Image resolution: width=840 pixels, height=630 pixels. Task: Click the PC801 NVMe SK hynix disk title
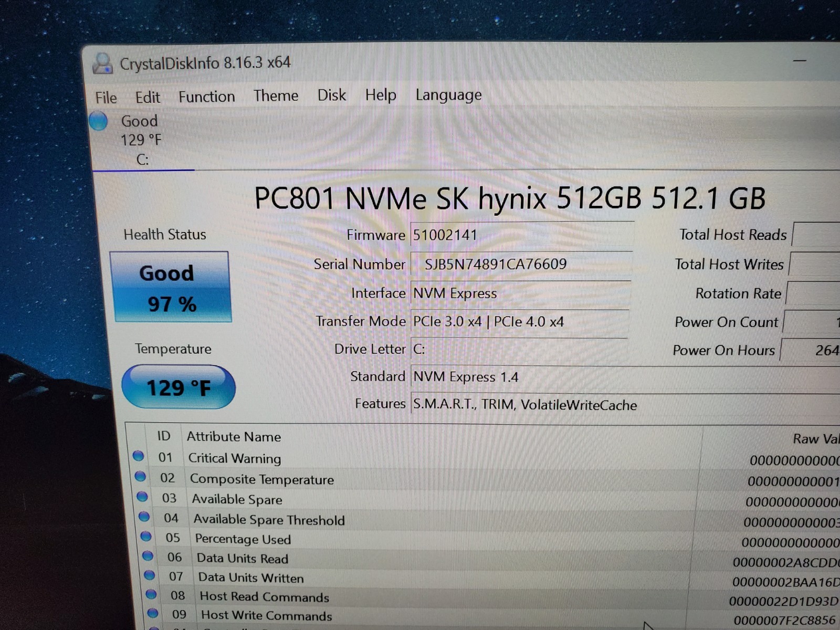point(509,198)
